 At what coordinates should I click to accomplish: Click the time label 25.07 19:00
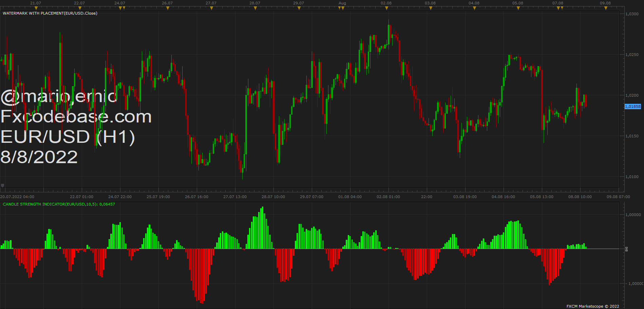click(158, 197)
